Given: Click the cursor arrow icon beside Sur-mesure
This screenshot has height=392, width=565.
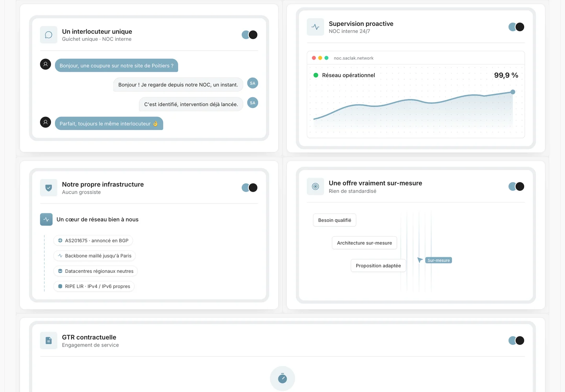Looking at the screenshot, I should point(420,260).
